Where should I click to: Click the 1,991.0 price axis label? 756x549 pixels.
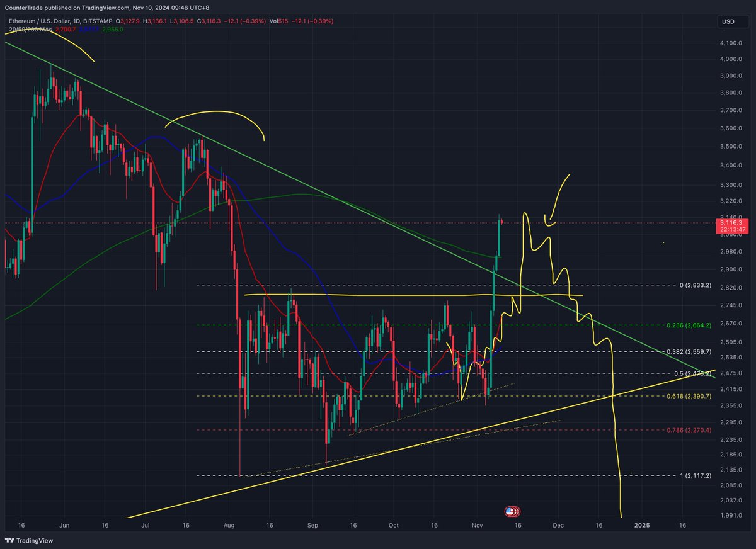click(730, 516)
